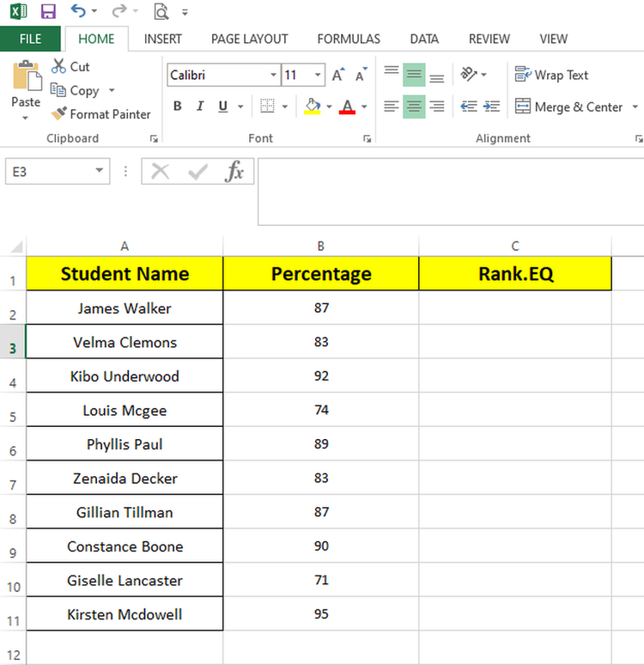Click the Percentage value 95 cell
This screenshot has height=665, width=644.
(x=321, y=613)
